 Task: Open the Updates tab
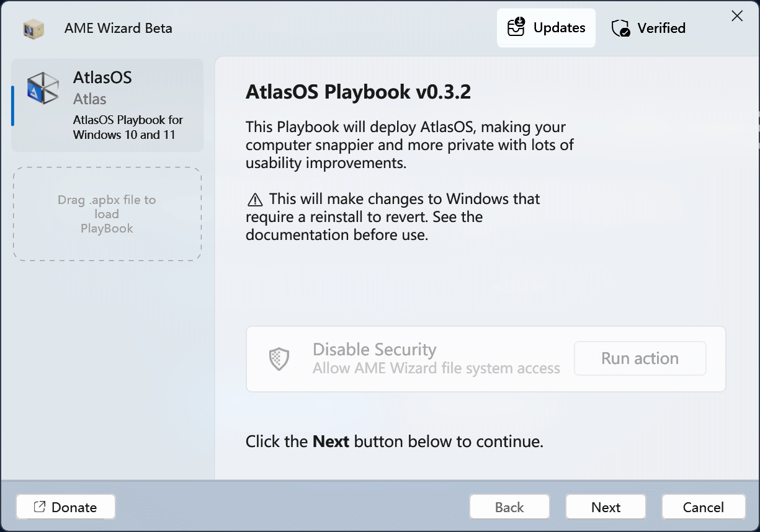coord(546,28)
